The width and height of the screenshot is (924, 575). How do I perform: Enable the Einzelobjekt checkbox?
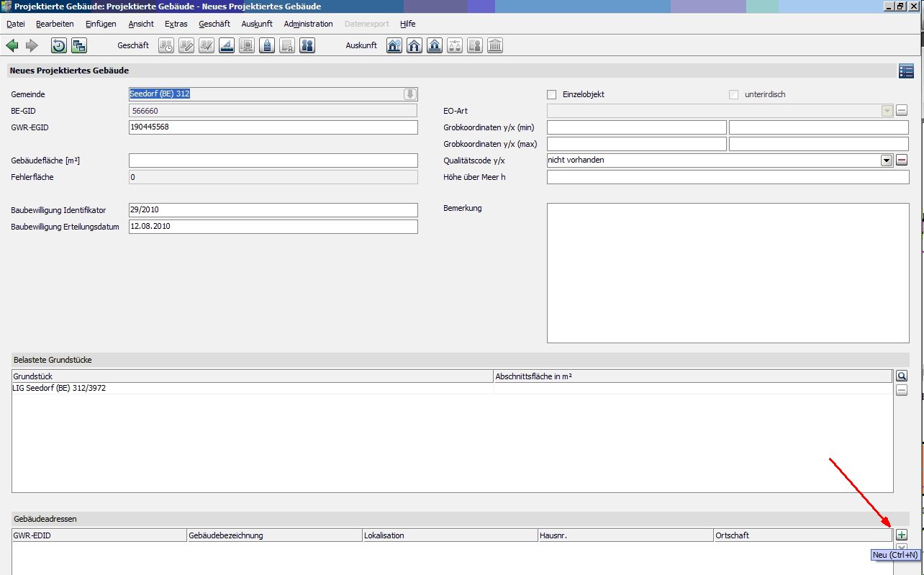click(x=552, y=94)
